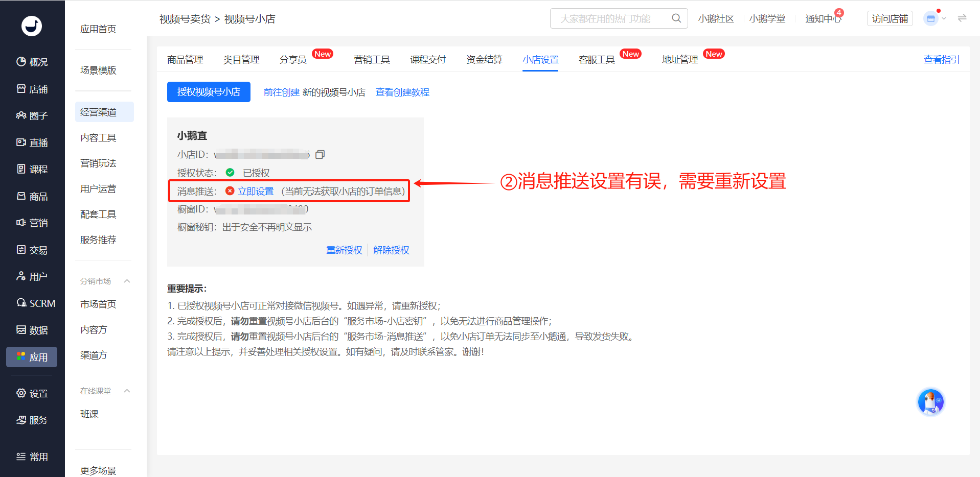Click the Xiaoe logo icon

pos(32,26)
